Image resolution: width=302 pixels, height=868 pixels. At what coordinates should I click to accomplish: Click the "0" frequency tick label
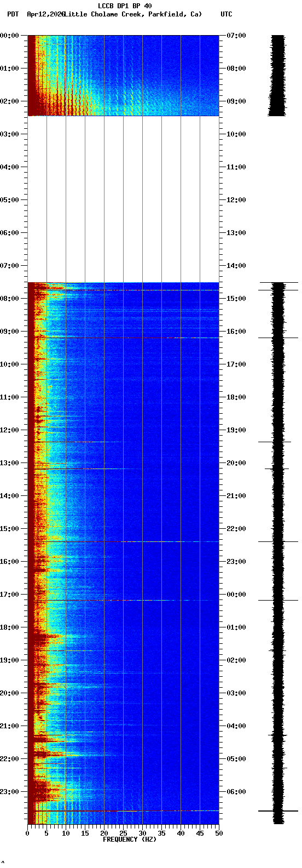coord(27,833)
